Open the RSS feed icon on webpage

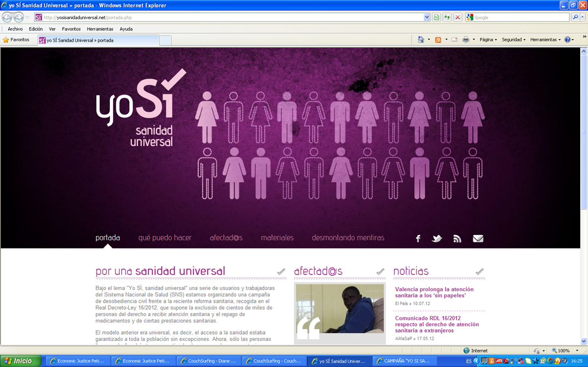457,239
